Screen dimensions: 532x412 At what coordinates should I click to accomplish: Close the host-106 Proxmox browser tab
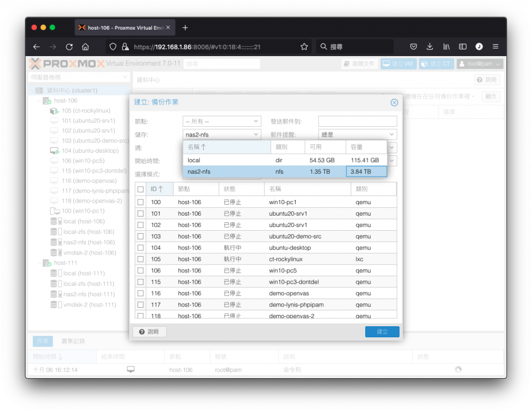click(x=168, y=28)
